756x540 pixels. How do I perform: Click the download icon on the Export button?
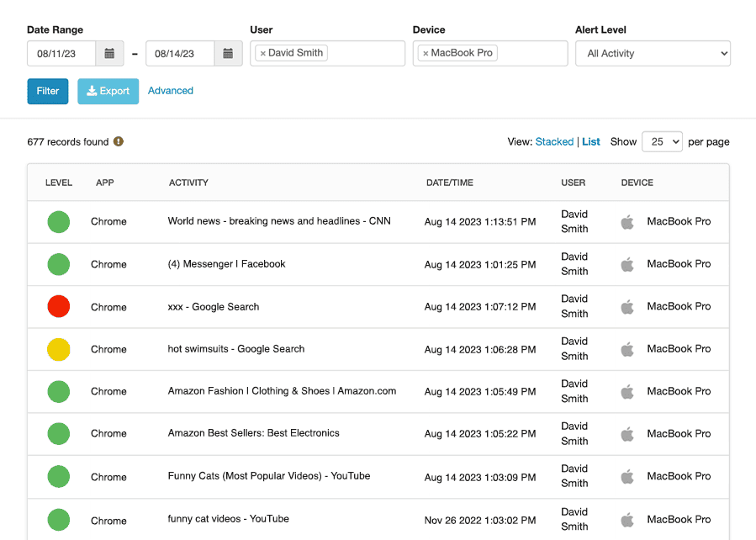[x=93, y=91]
